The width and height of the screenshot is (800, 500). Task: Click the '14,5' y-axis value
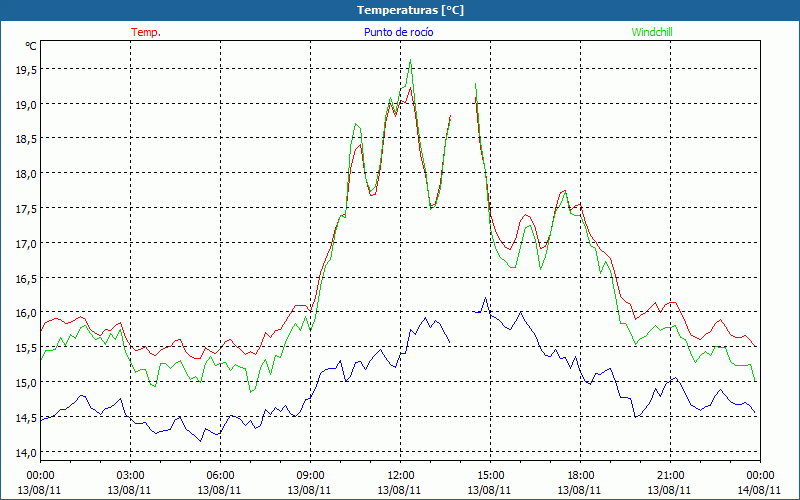tap(26, 417)
